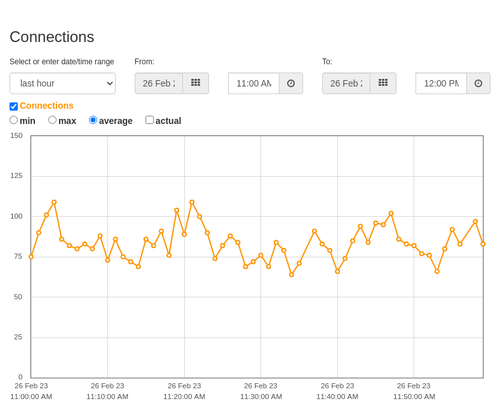Click the 11:10:00 AM x-axis label
Screen dimensions: 500x403
pyautogui.click(x=107, y=391)
